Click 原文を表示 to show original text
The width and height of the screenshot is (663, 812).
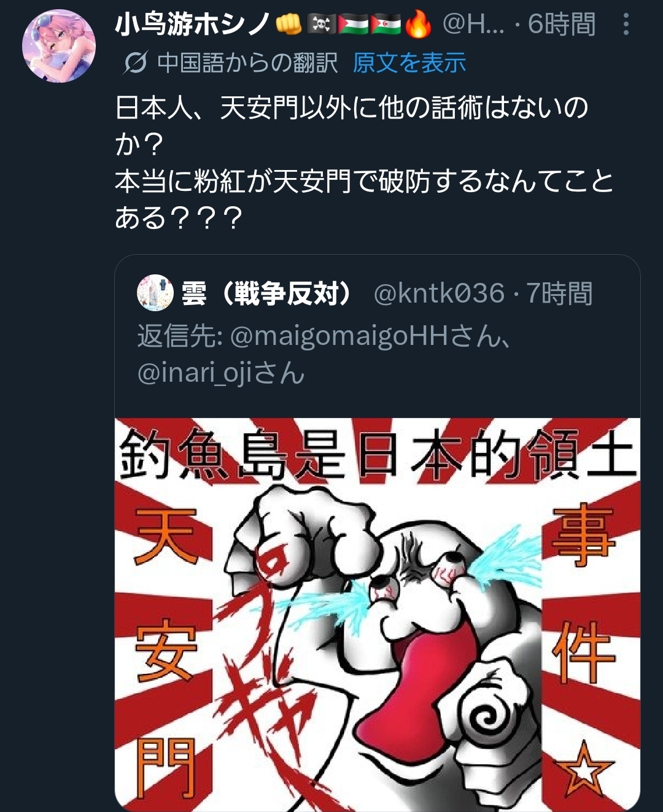(409, 63)
